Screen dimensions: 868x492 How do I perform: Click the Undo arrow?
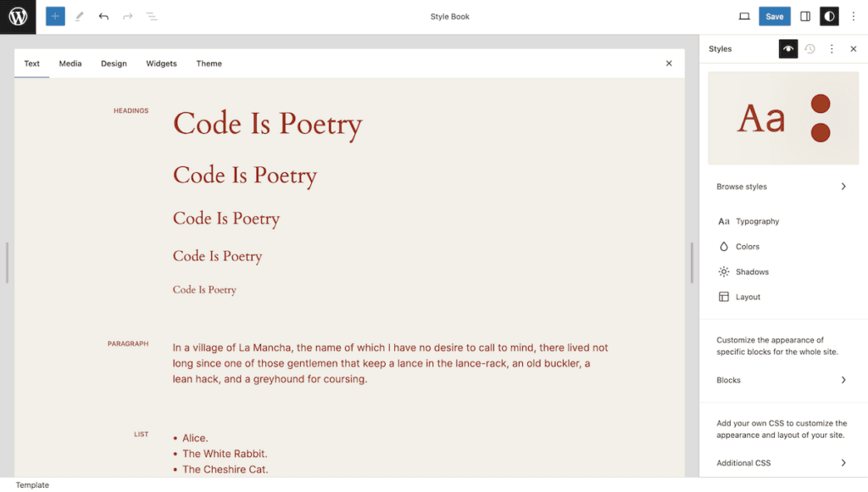pos(103,16)
